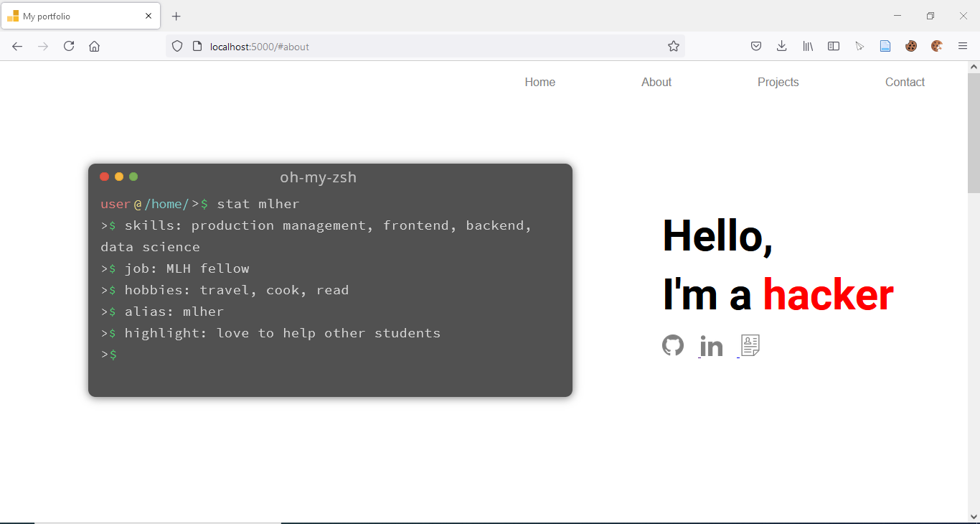Screen dimensions: 980x524
Task: Click the skills terminal line
Action: pyautogui.click(x=316, y=236)
